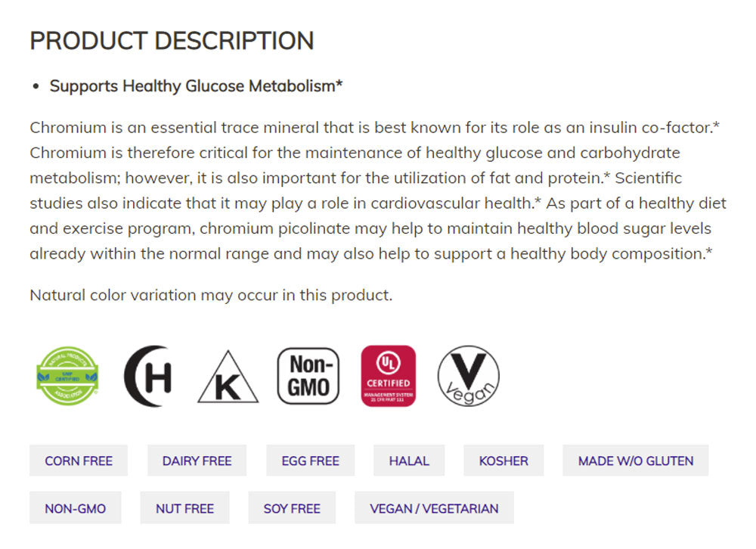
Task: Click the Supports Healthy Glucose Metabolism bullet
Action: coord(196,86)
